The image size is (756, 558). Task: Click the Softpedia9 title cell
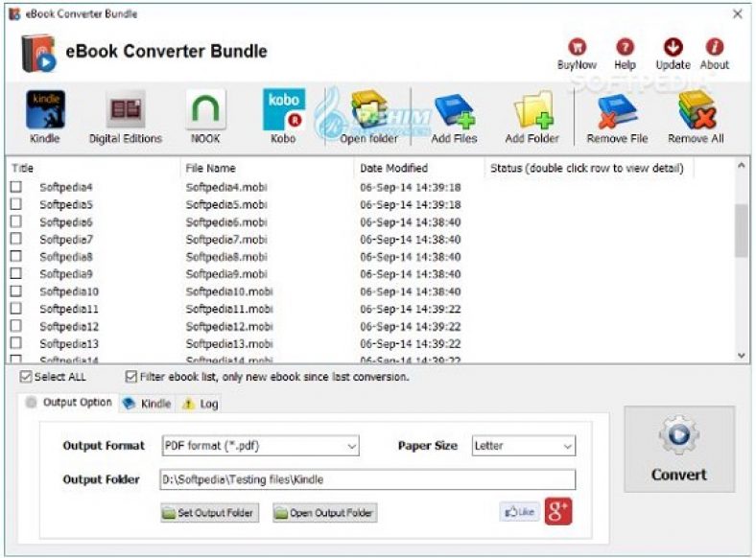(66, 274)
